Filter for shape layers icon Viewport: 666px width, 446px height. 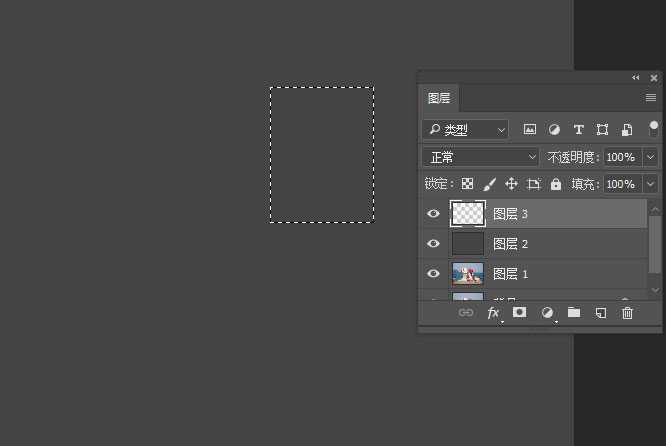(x=602, y=129)
